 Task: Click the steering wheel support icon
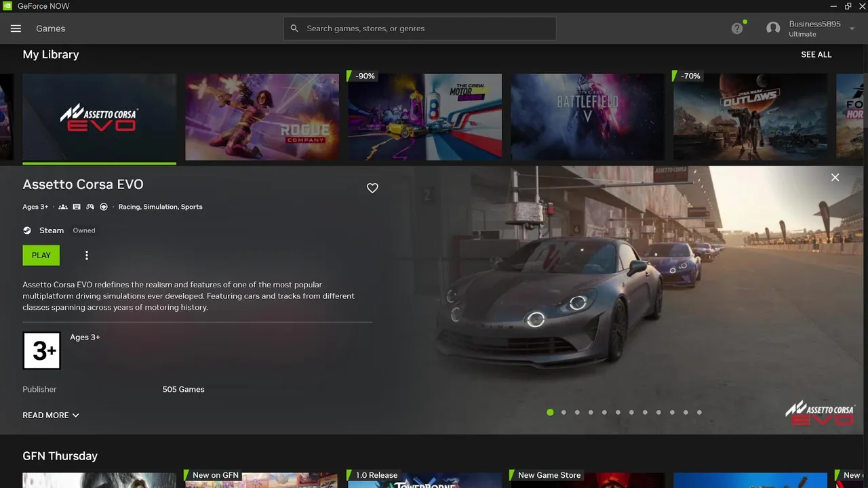(104, 207)
